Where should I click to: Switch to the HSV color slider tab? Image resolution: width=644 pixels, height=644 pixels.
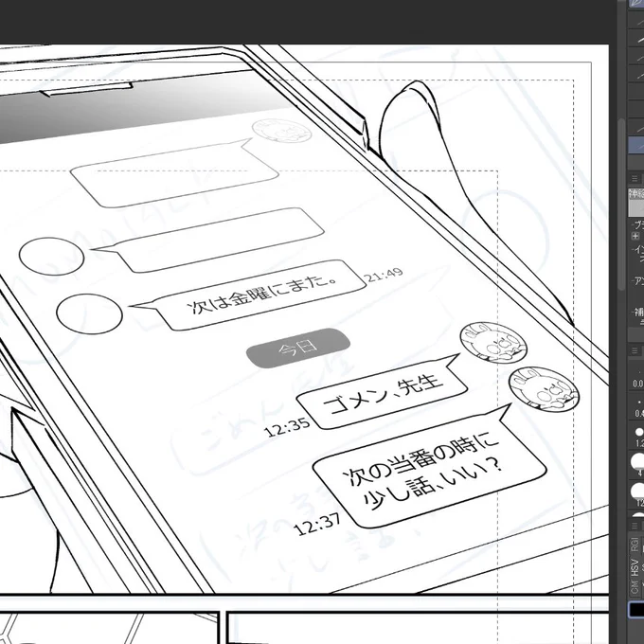(635, 566)
